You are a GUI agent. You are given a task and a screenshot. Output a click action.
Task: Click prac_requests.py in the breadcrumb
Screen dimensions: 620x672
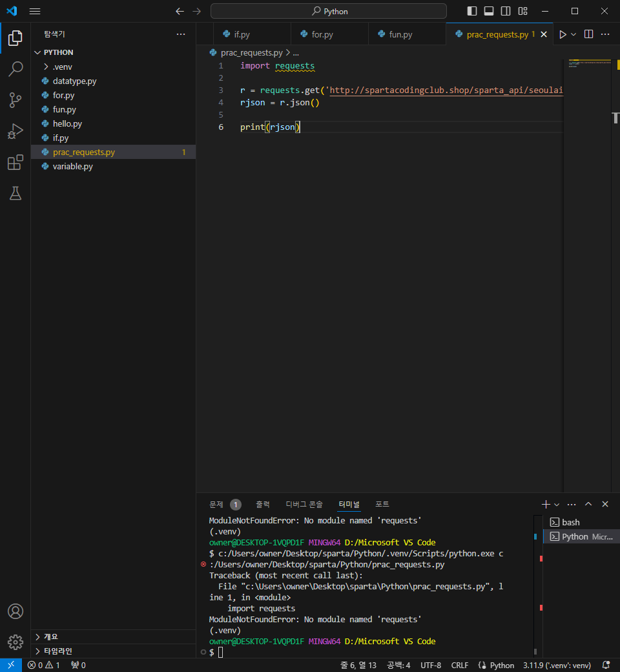(x=251, y=53)
